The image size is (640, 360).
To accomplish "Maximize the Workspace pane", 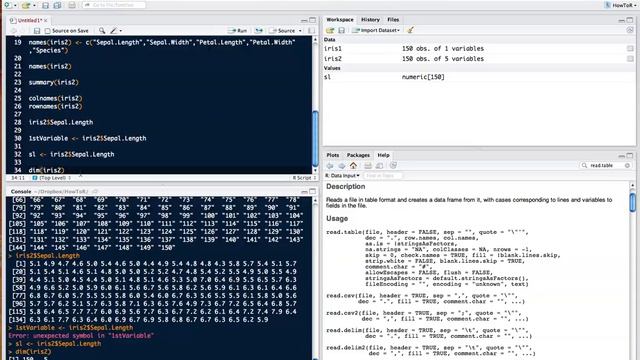I will tap(630, 20).
